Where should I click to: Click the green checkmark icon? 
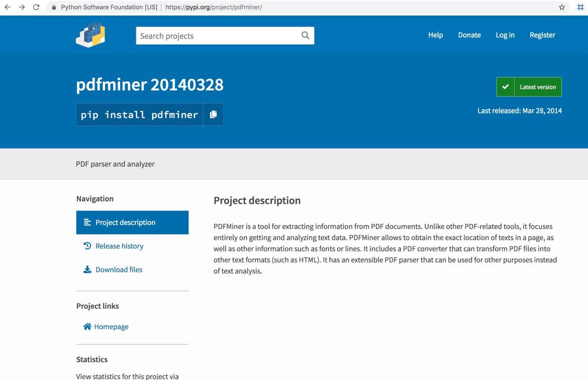click(x=506, y=87)
